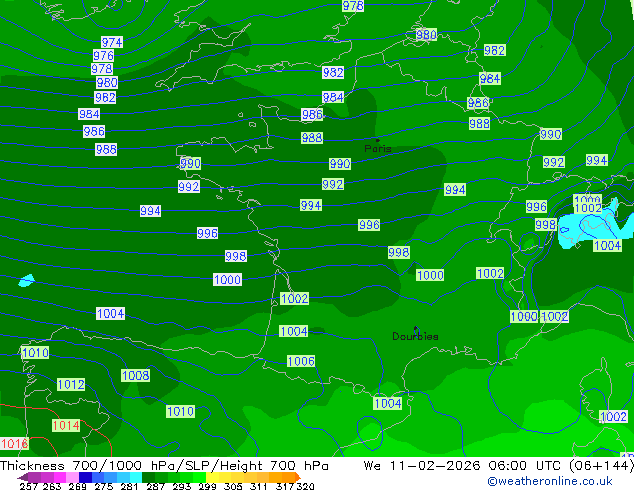
Task: Click the 317 legend value
Action: (x=285, y=486)
